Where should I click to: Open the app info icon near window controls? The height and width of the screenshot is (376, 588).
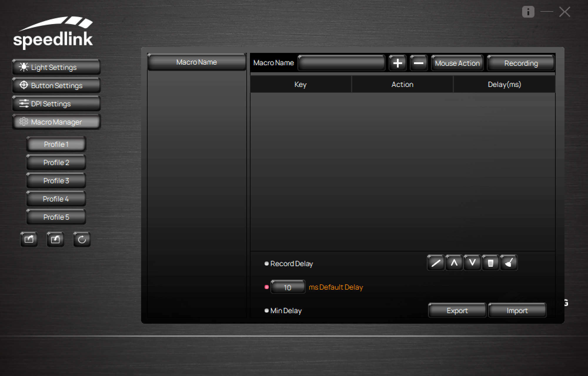528,12
